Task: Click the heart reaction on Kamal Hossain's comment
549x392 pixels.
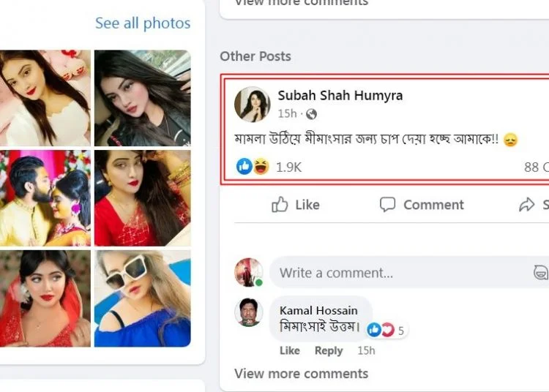Action: coord(387,330)
